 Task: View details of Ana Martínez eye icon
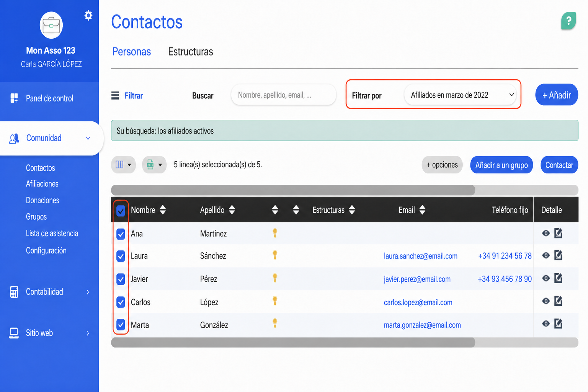(x=546, y=233)
